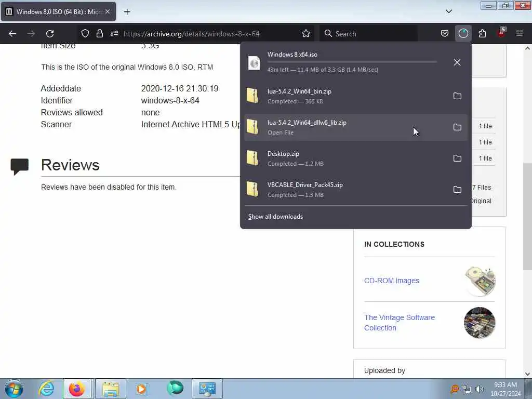Show Desktop.zip in folder
This screenshot has width=532, height=399.
click(x=457, y=158)
